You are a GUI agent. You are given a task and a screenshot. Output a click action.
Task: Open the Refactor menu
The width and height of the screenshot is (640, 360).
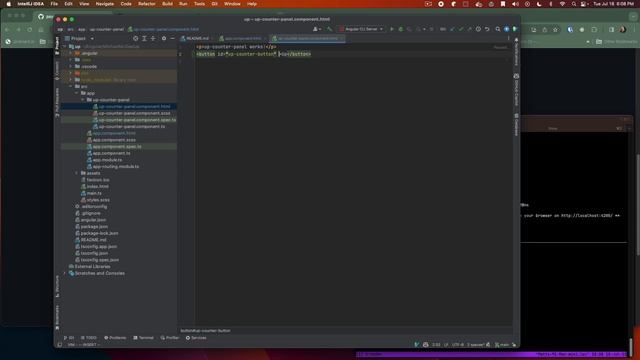pyautogui.click(x=147, y=4)
